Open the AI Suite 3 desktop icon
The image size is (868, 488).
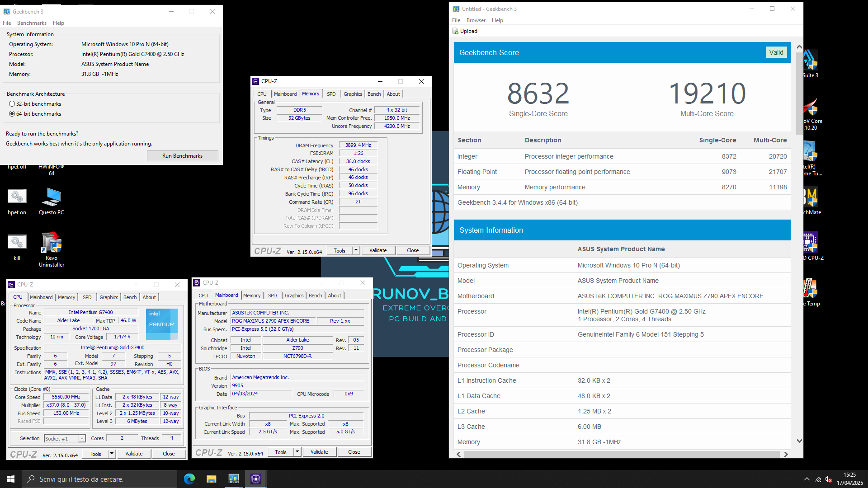click(811, 63)
